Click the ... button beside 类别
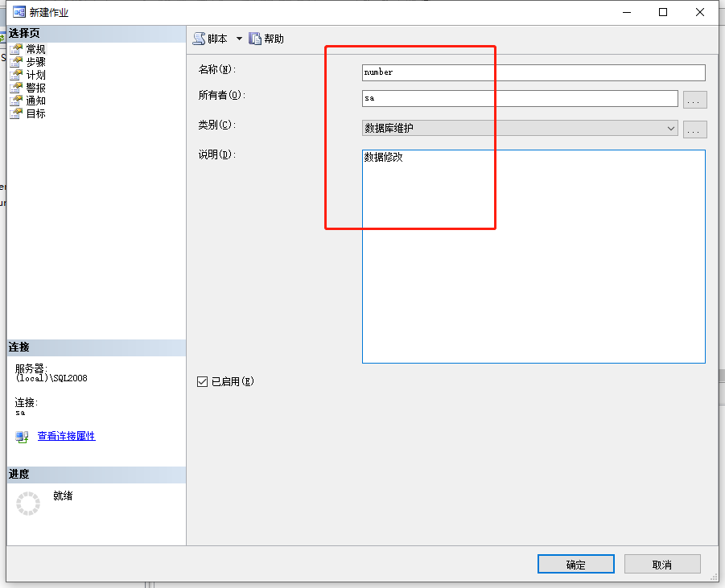This screenshot has width=725, height=588. click(x=694, y=129)
